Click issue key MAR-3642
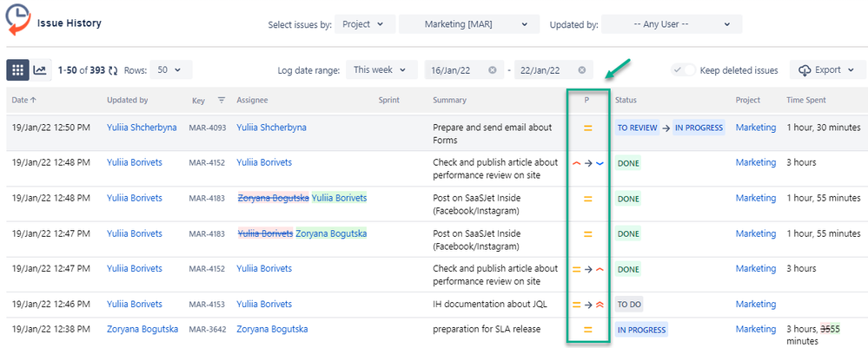Screen dimensions: 868x348 pos(208,330)
